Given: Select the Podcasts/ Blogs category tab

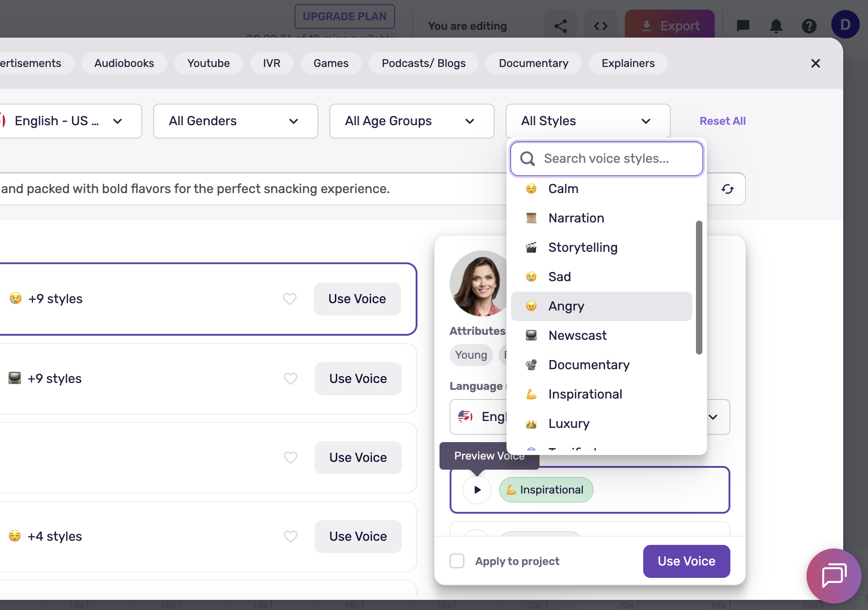Looking at the screenshot, I should point(423,63).
